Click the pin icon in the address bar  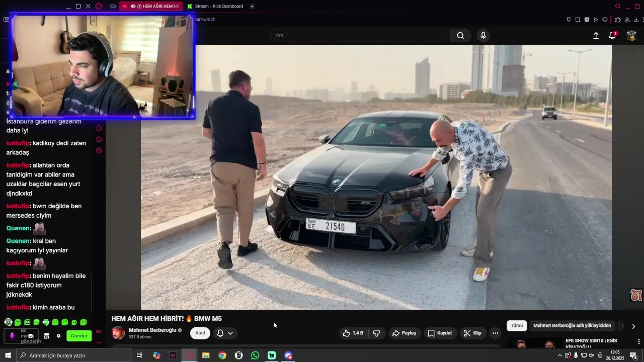[569, 20]
